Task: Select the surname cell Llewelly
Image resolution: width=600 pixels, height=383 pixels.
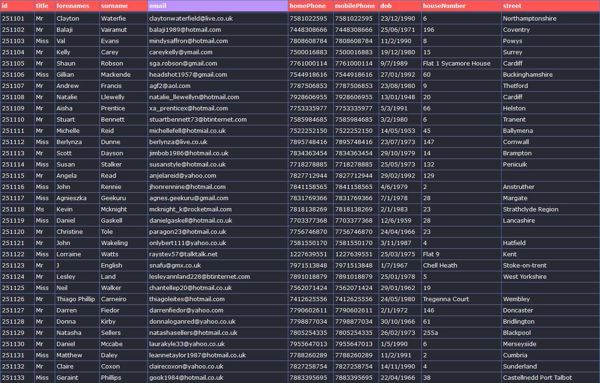Action: coord(123,97)
